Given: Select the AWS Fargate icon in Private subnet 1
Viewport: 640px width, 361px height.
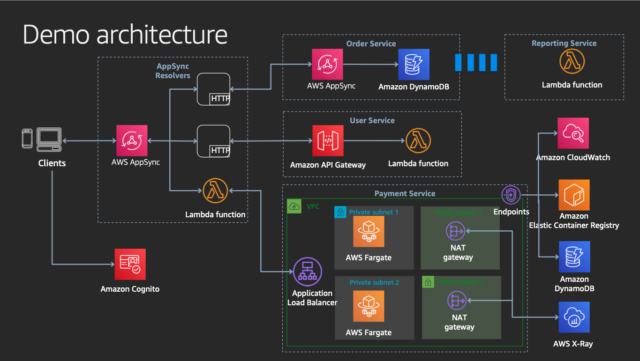Looking at the screenshot, I should [369, 232].
